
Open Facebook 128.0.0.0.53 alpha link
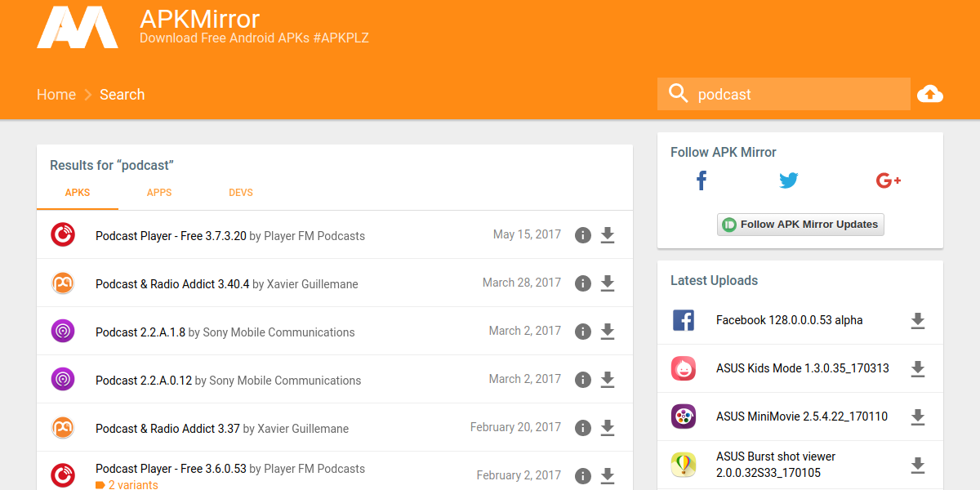pos(790,320)
